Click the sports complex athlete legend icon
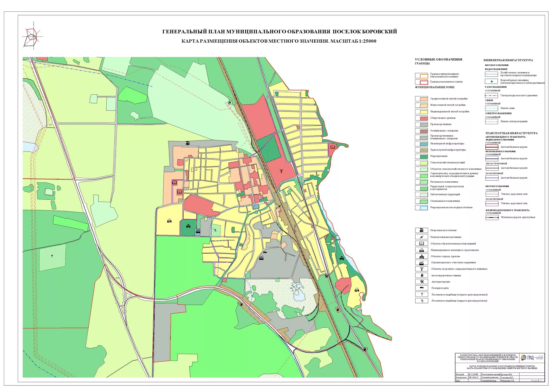Image resolution: width=557 pixels, height=392 pixels. pyautogui.click(x=421, y=269)
